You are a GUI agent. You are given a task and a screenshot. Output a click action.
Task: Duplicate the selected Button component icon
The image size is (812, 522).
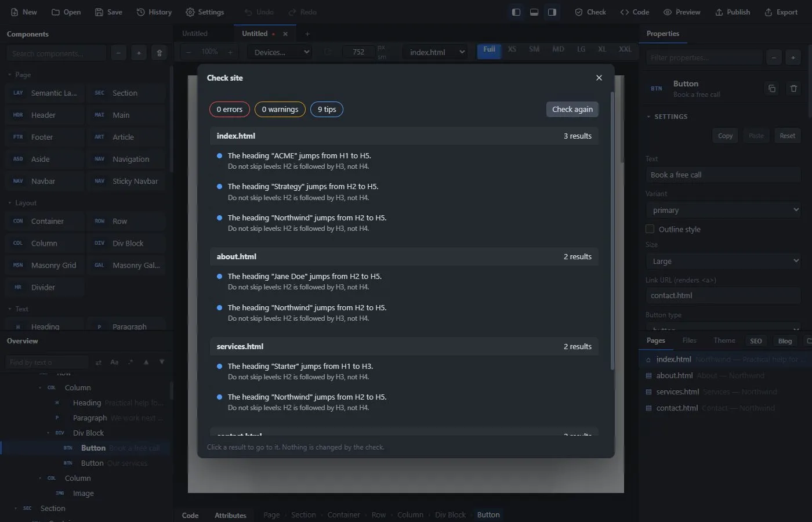[771, 89]
